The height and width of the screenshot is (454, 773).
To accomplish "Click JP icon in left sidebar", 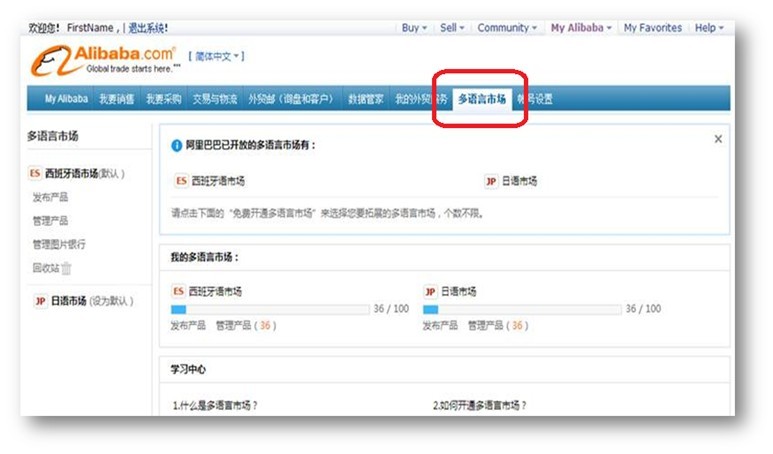I will [40, 301].
